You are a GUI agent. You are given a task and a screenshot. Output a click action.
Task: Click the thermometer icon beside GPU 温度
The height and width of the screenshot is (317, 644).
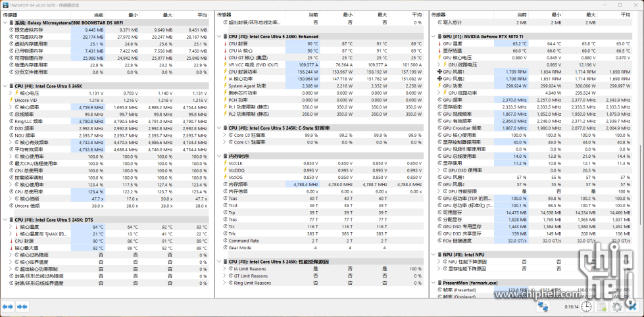pos(439,43)
